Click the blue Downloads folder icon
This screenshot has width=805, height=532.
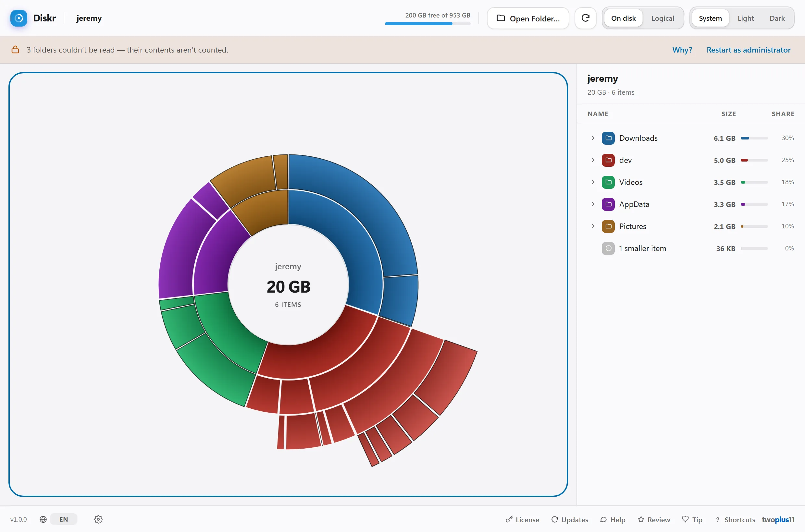608,138
